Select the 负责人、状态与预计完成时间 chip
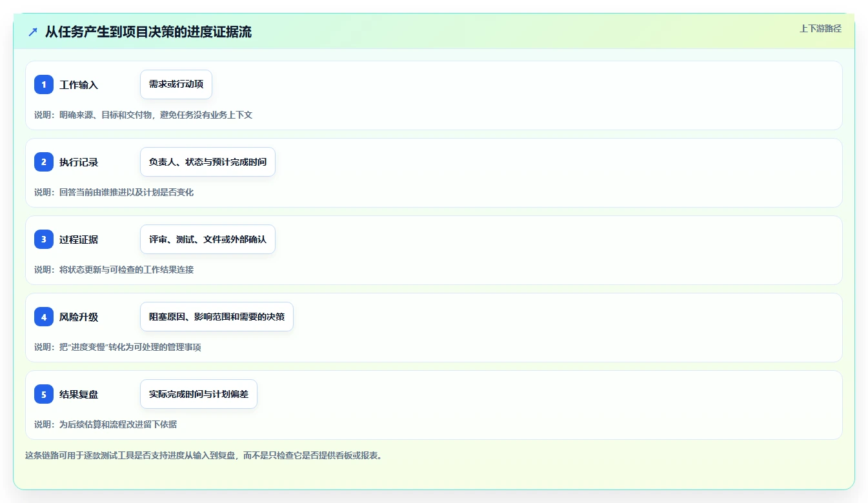Viewport: 868px width, 503px height. (208, 162)
